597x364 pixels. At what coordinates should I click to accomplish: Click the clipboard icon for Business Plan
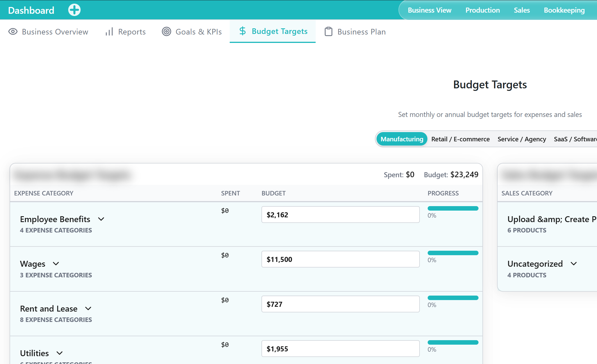[329, 31]
